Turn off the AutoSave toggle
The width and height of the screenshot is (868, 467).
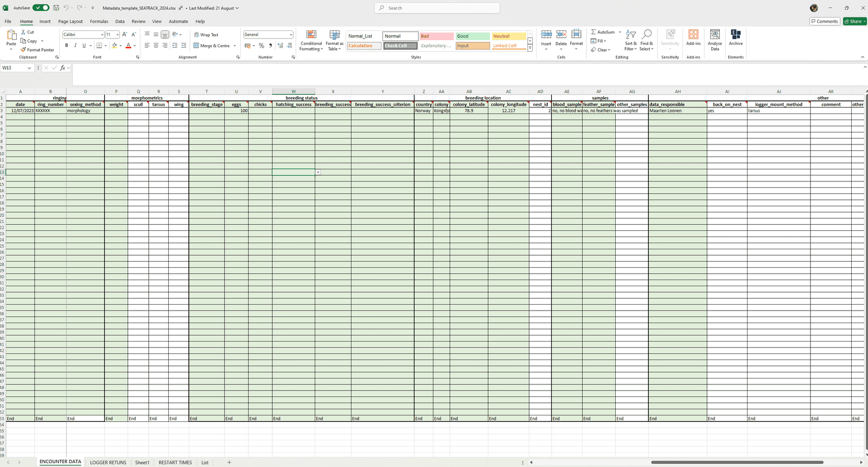pos(41,8)
